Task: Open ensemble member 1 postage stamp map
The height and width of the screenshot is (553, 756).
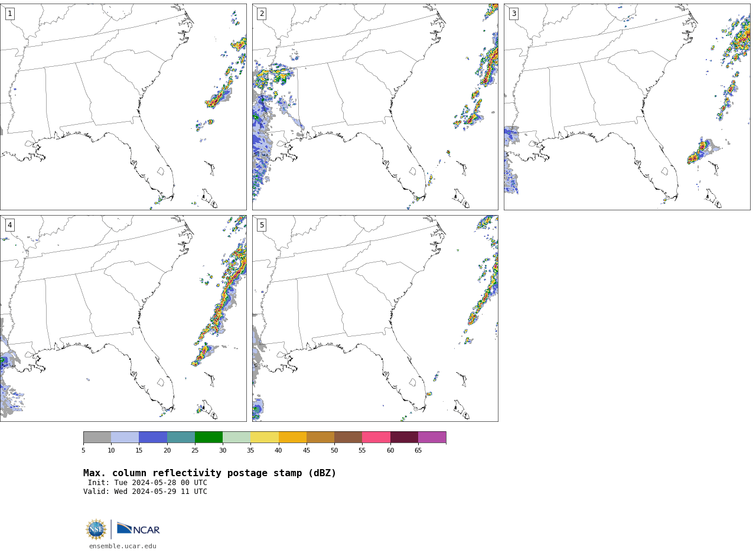Action: pos(123,107)
